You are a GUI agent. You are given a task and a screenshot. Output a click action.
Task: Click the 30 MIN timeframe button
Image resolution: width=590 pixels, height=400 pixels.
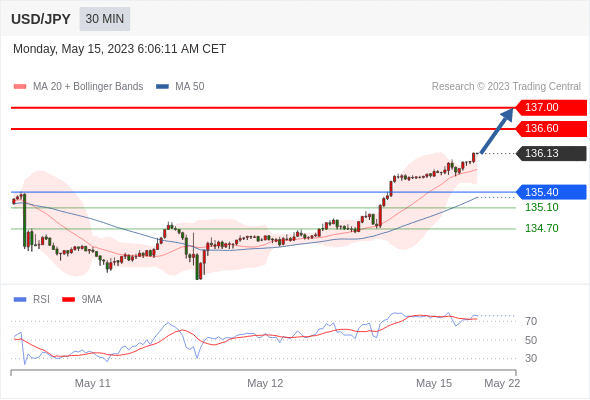coord(105,19)
